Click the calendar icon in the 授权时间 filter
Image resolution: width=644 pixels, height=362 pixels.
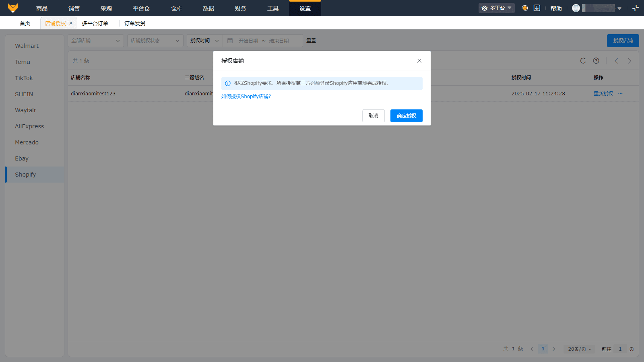pos(229,40)
